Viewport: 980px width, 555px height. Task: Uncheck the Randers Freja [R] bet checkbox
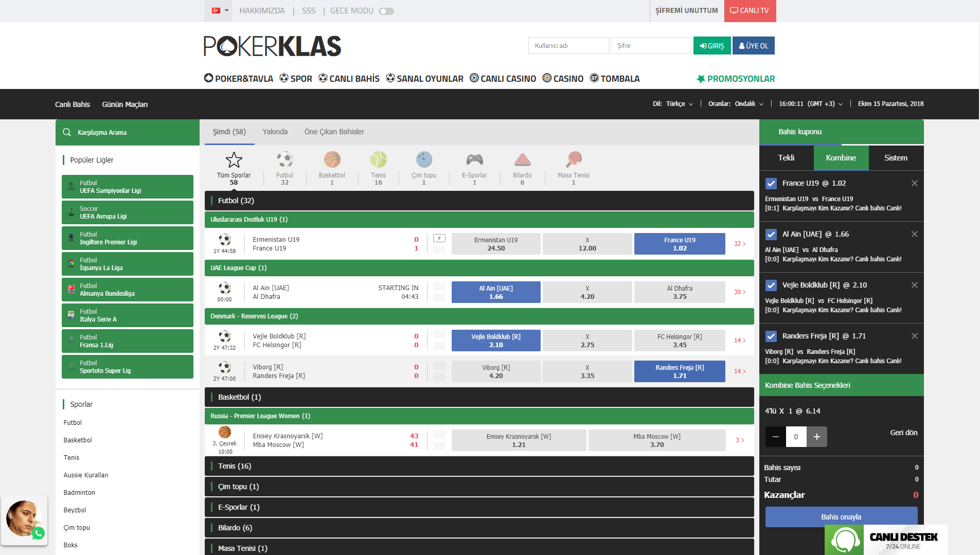(771, 336)
